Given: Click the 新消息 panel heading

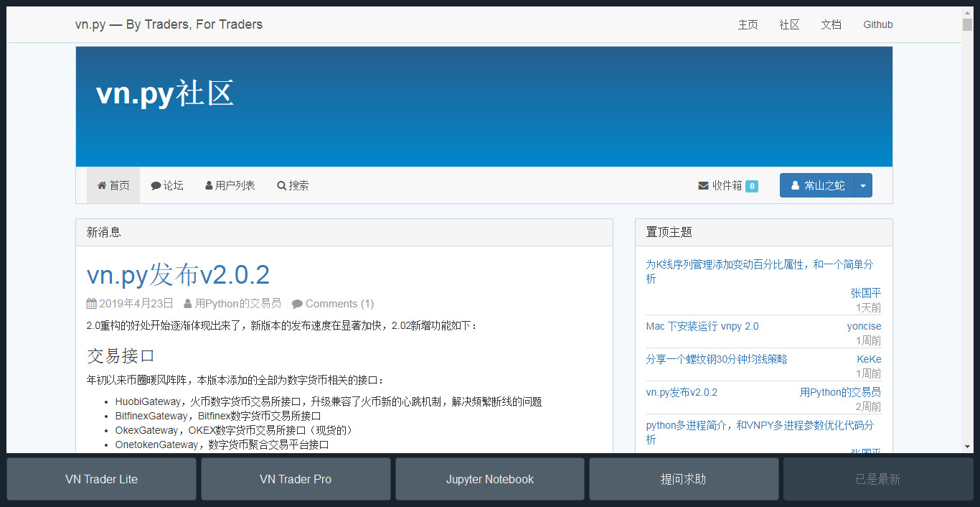Looking at the screenshot, I should (104, 232).
